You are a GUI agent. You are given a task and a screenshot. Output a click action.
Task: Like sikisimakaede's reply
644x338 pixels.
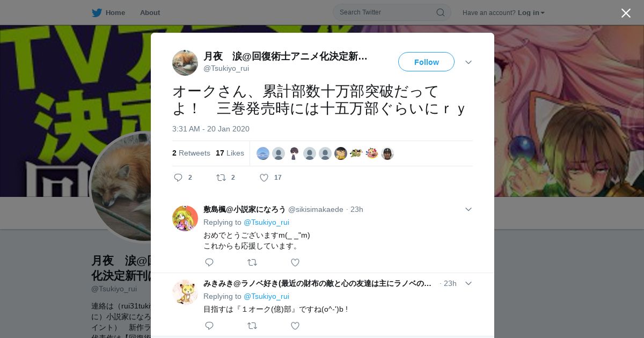(x=295, y=262)
